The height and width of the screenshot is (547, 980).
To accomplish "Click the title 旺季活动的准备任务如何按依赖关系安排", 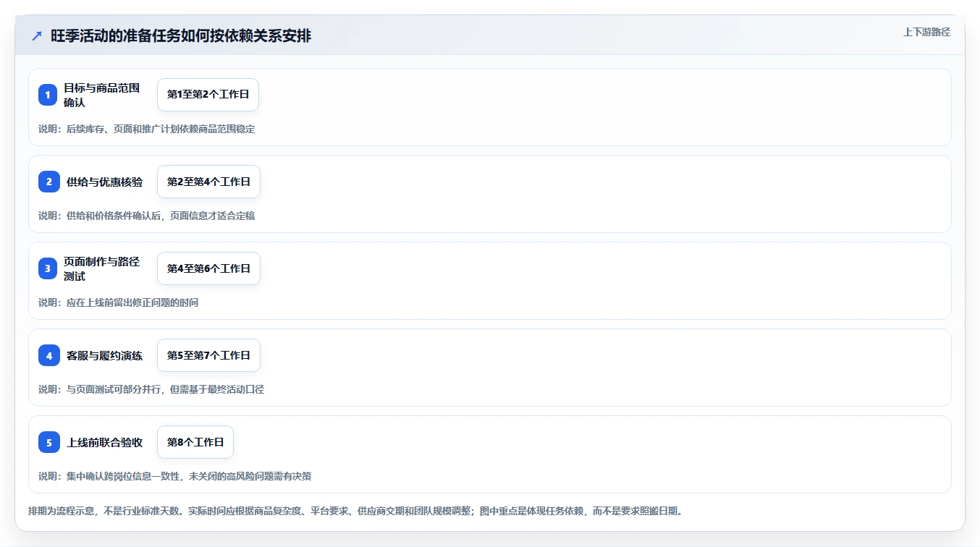I will click(x=181, y=35).
